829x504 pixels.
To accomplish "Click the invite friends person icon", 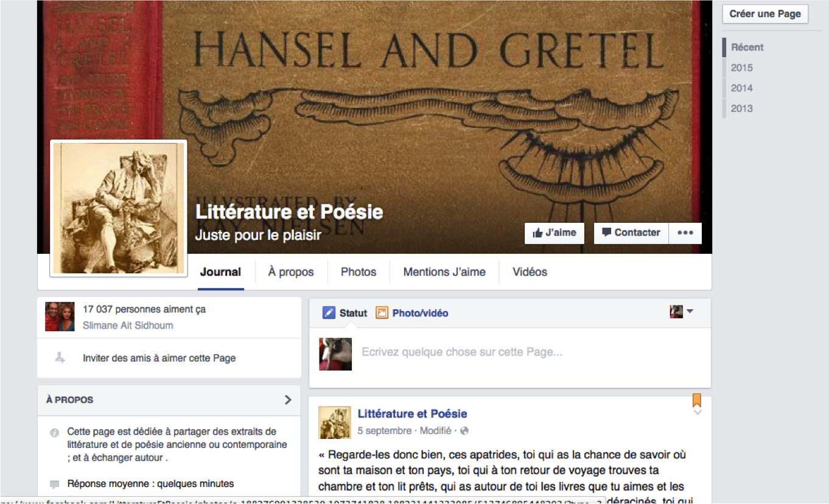I will (x=60, y=359).
